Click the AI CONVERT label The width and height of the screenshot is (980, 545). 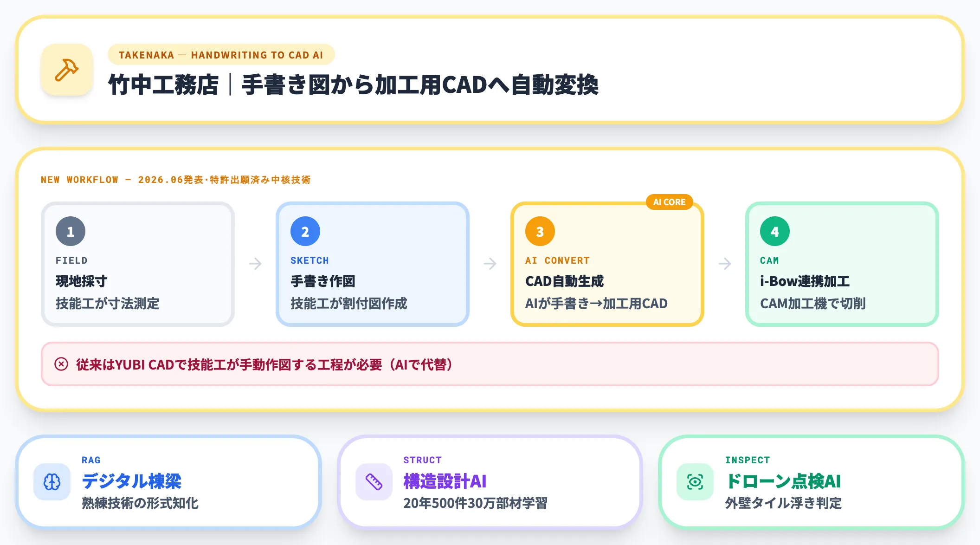point(557,260)
